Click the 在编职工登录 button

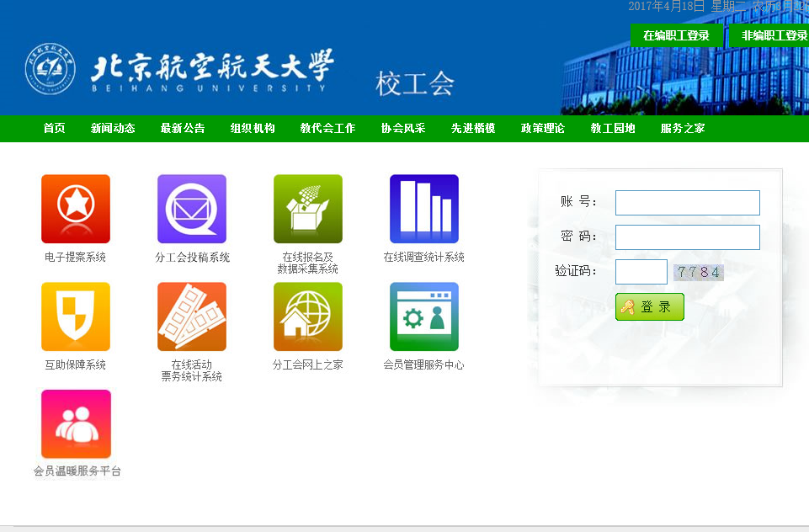676,35
